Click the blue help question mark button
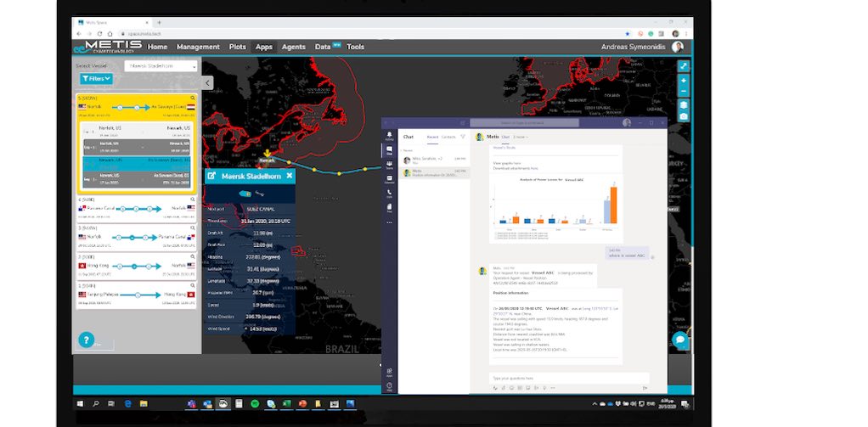 coord(87,340)
